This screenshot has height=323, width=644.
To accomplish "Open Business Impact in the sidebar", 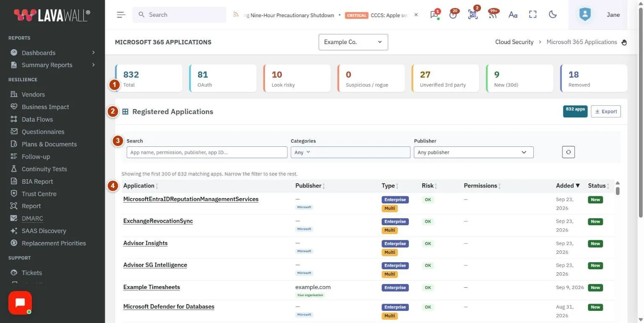I will point(45,107).
